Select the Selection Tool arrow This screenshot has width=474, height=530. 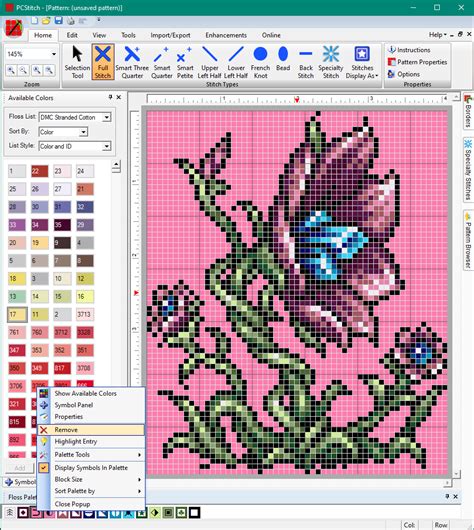tap(77, 62)
